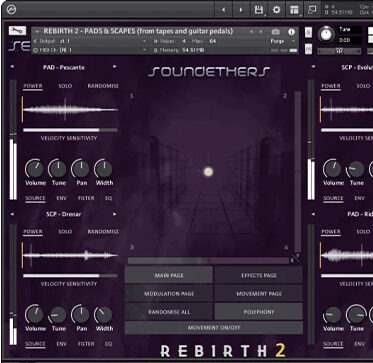373x363 pixels.
Task: Open the workspace layout panel icon
Action: tap(294, 10)
